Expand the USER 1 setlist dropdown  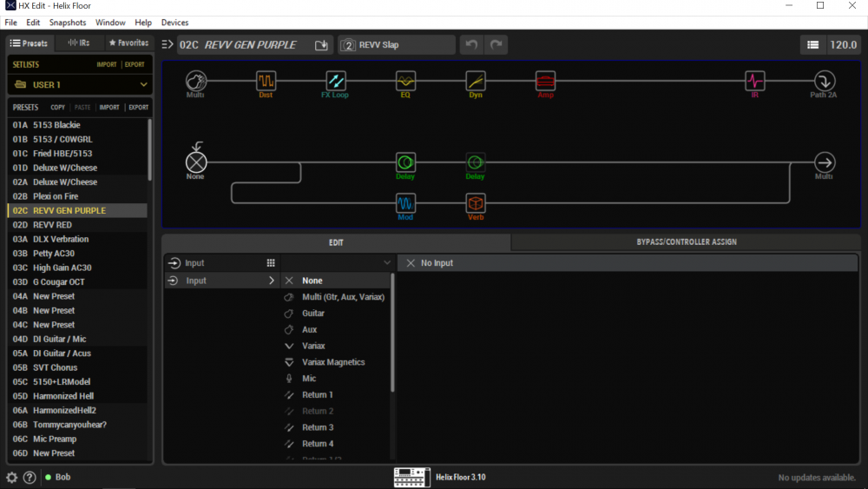click(143, 85)
